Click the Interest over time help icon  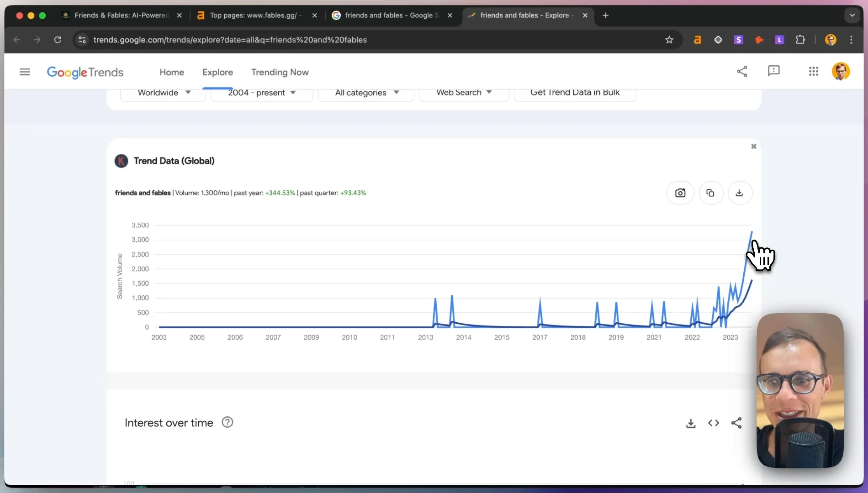pos(227,422)
